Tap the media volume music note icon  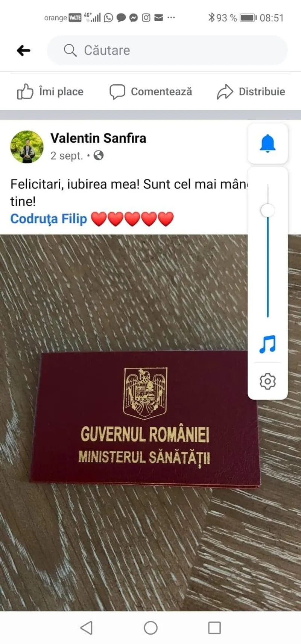click(268, 344)
